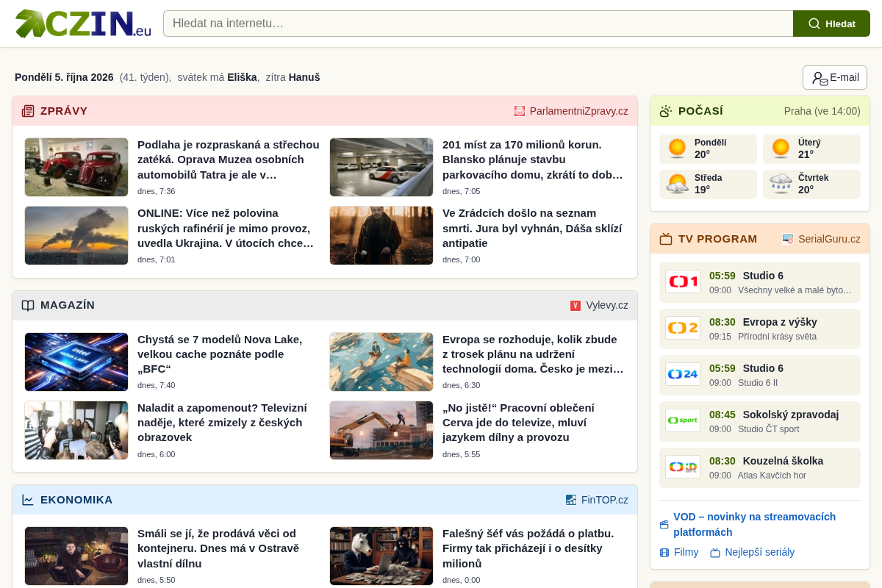Click the EKONOMIKA section heading

tap(76, 500)
